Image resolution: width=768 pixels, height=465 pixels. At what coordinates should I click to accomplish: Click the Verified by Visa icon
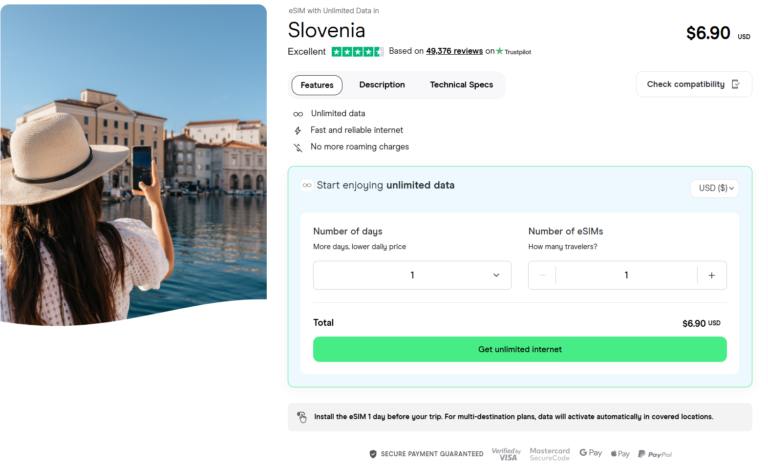[x=506, y=454]
